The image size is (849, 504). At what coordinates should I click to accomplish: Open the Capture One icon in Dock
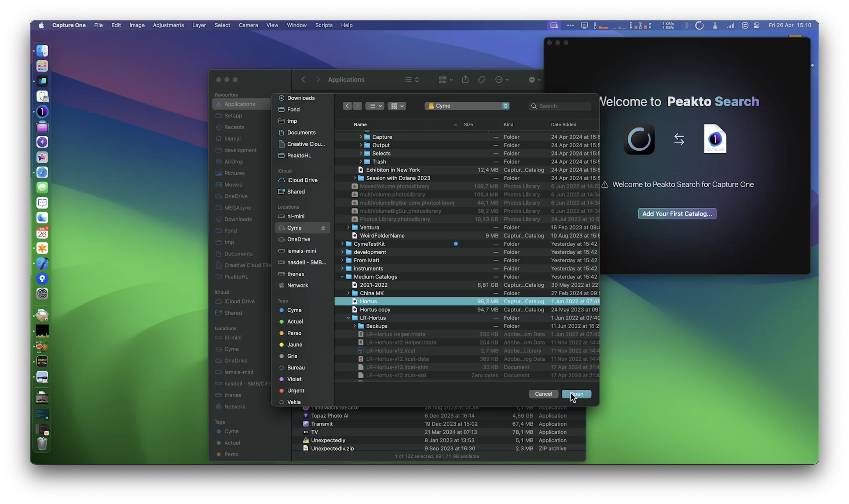[42, 111]
